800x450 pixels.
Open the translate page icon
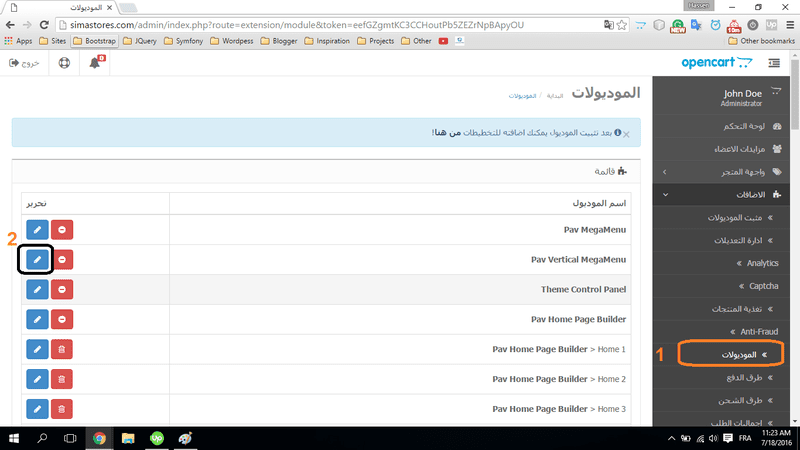pos(609,24)
